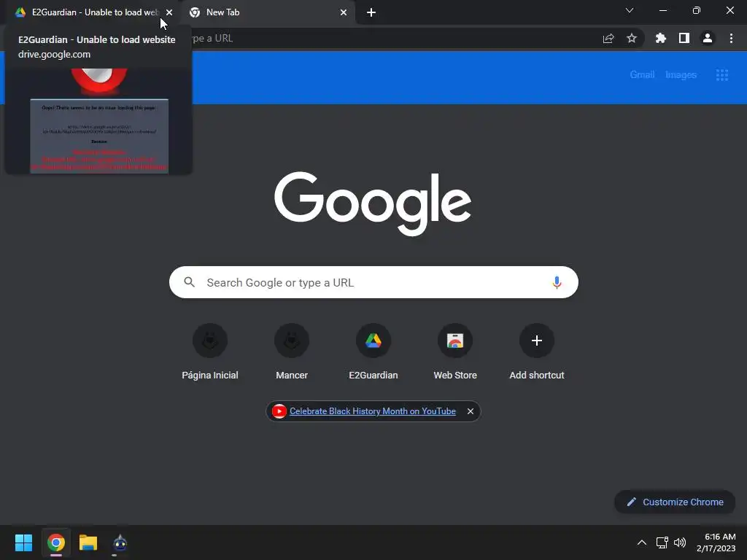Share this page icon

click(608, 39)
